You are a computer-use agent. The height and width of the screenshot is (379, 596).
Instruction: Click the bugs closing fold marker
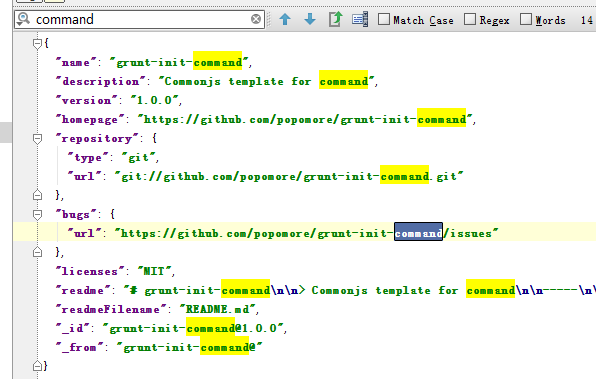(37, 252)
